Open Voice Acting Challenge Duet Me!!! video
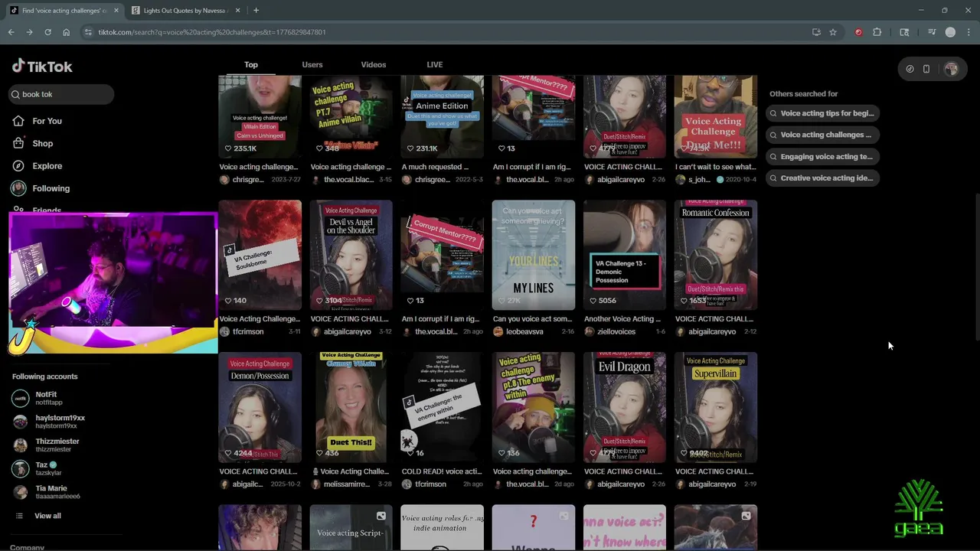The width and height of the screenshot is (980, 551). [716, 116]
